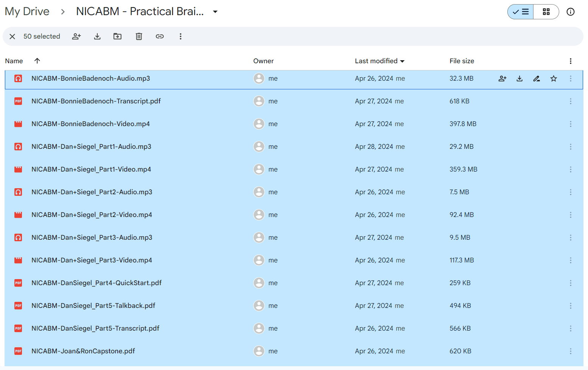Select NICABM-DanSiegel_Part4-QuickStart.pdf file name
Image resolution: width=588 pixels, height=370 pixels.
(x=97, y=283)
